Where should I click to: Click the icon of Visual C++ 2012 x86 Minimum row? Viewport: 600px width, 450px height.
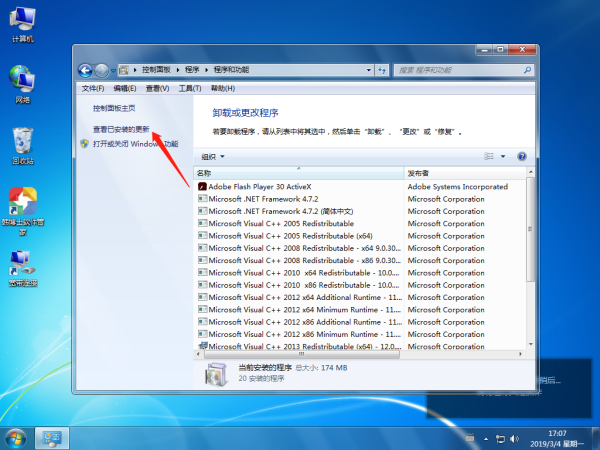click(202, 334)
